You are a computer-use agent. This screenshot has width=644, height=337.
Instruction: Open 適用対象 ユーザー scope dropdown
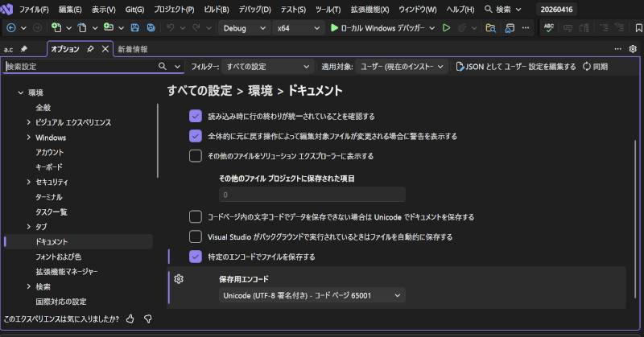[402, 67]
